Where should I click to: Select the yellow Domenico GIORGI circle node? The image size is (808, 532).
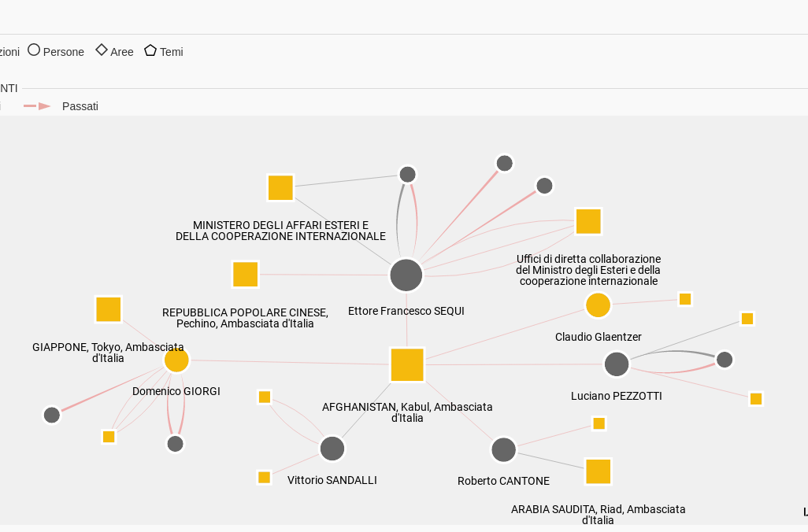point(176,360)
